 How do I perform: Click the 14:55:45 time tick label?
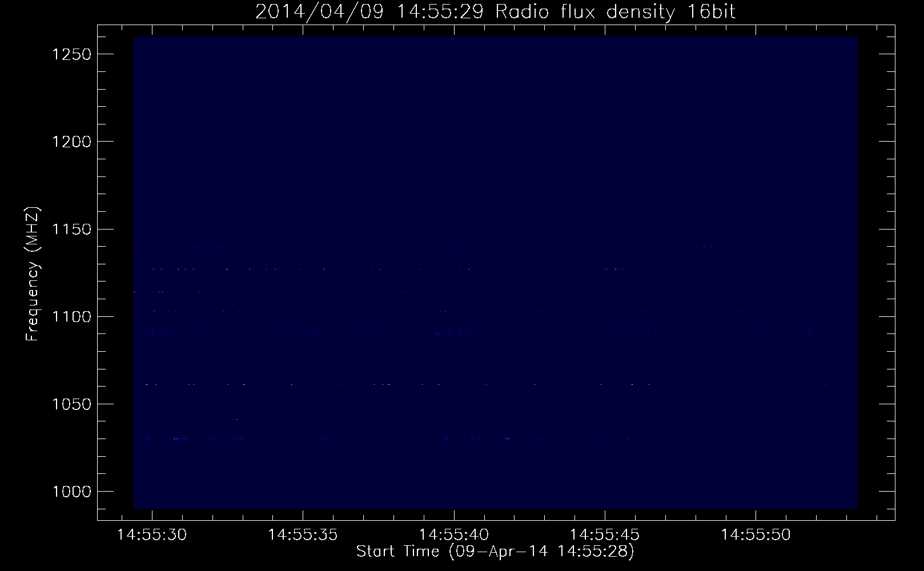tap(605, 535)
